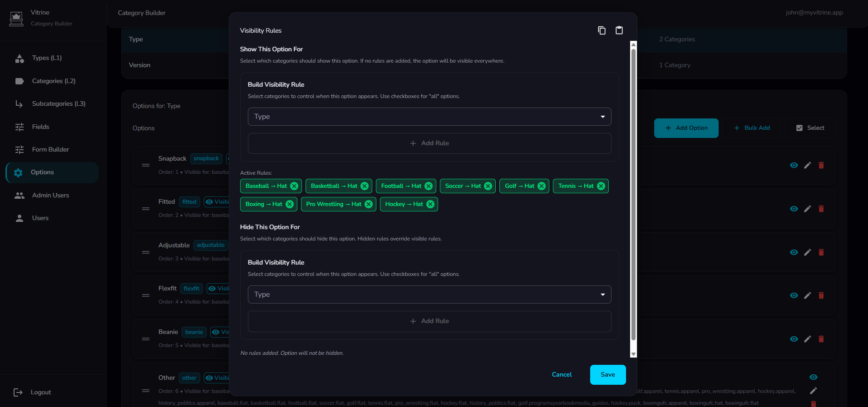Click the paste rules clipboard icon
Viewport: 868px width, 407px height.
tap(619, 30)
